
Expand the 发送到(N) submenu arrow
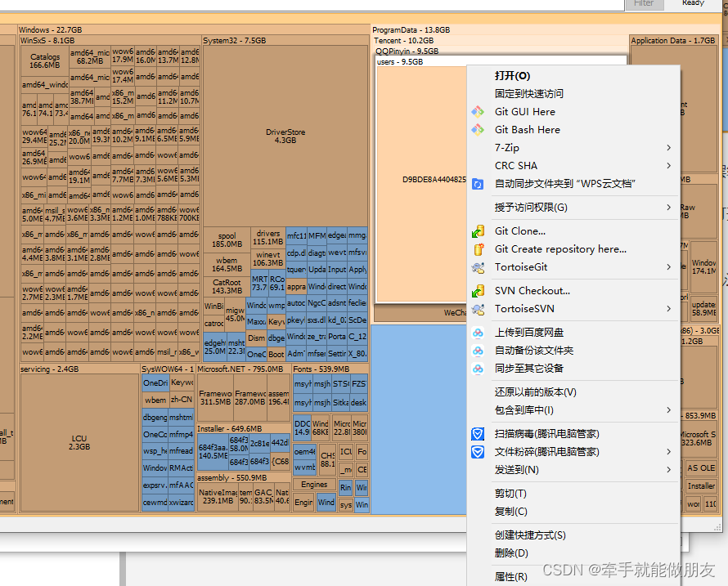[x=668, y=470]
